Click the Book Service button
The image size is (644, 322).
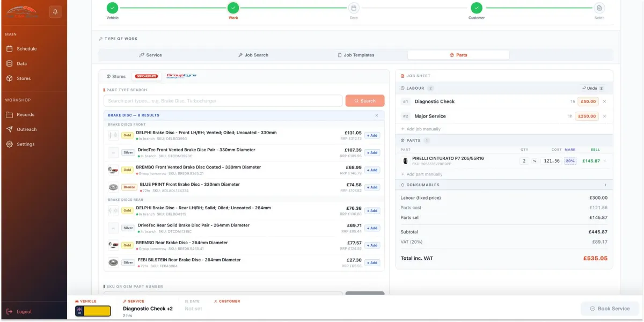pyautogui.click(x=610, y=309)
